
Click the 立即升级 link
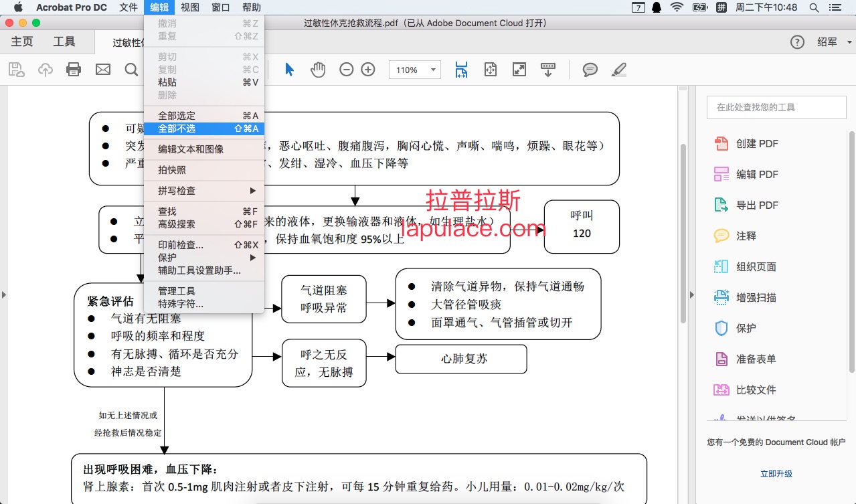click(x=776, y=473)
